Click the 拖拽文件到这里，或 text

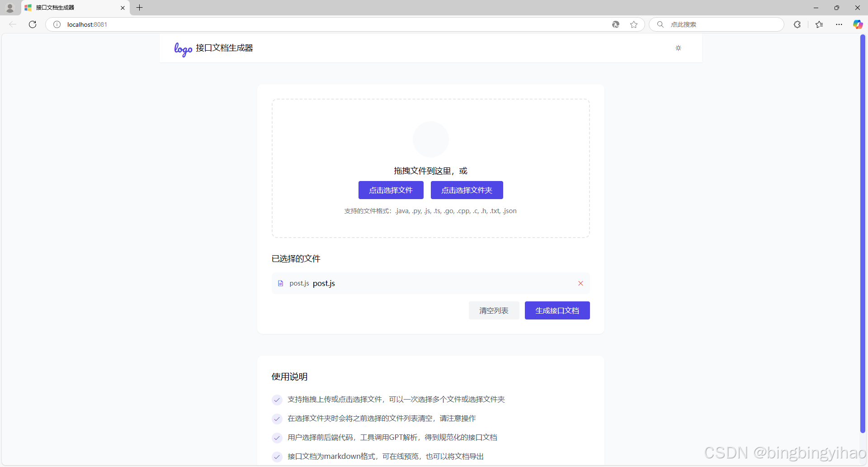(430, 171)
